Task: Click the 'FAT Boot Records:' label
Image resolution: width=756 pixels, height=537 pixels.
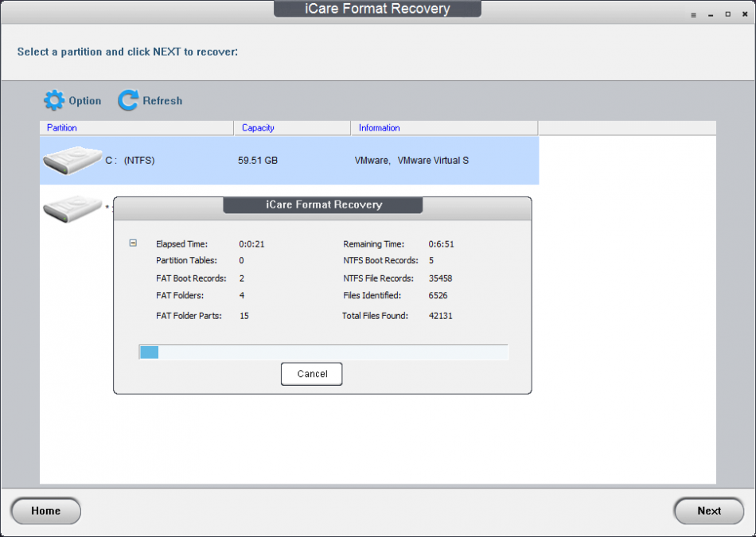Action: (x=191, y=278)
